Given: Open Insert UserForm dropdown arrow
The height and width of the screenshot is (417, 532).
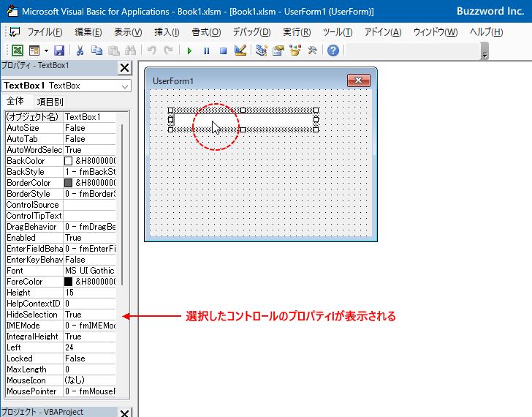Looking at the screenshot, I should tap(46, 51).
